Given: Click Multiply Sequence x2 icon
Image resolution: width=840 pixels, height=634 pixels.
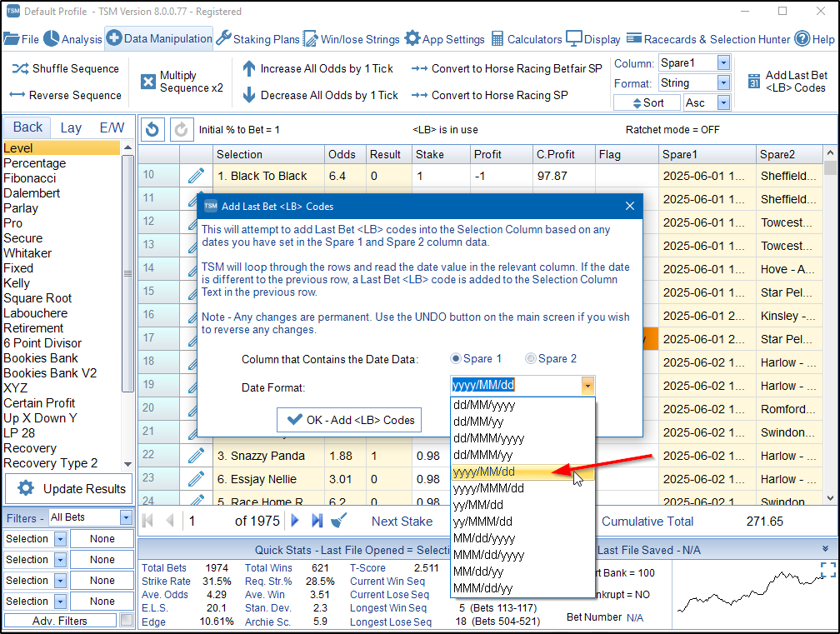Looking at the screenshot, I should 148,82.
